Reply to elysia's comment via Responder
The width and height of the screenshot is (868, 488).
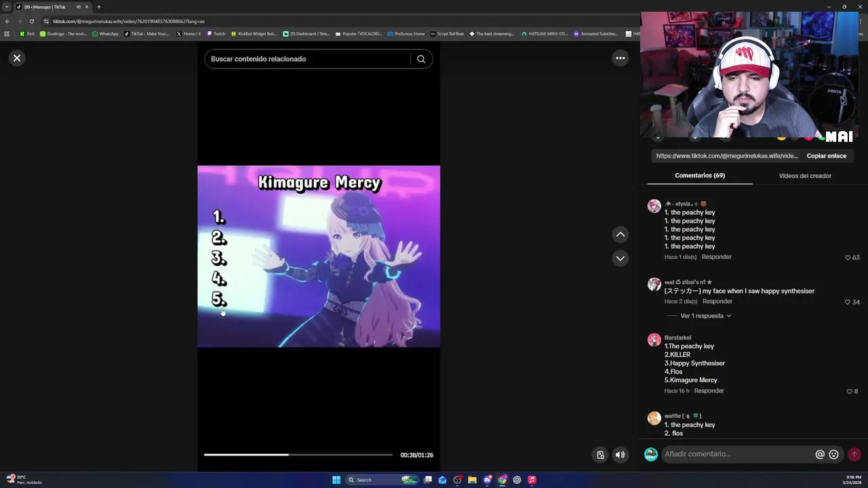pos(716,257)
